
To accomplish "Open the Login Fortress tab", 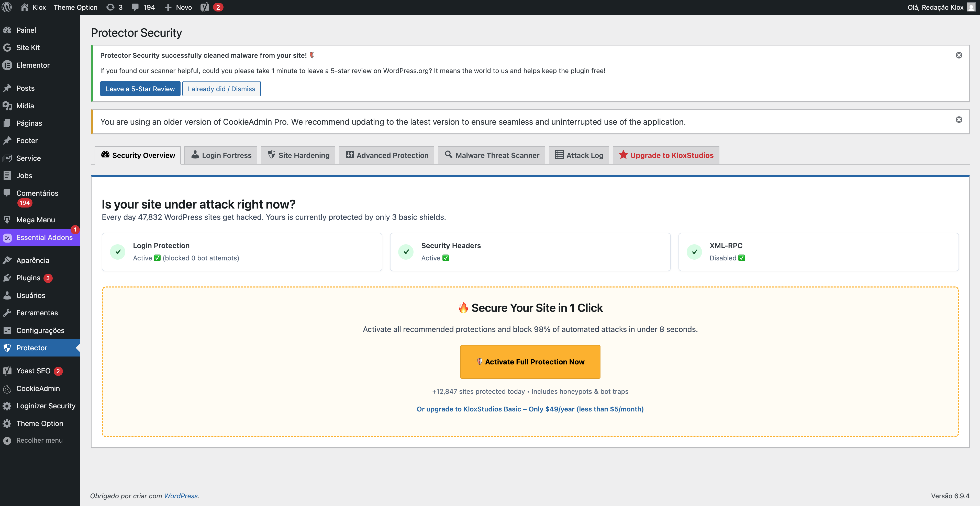I will point(221,155).
